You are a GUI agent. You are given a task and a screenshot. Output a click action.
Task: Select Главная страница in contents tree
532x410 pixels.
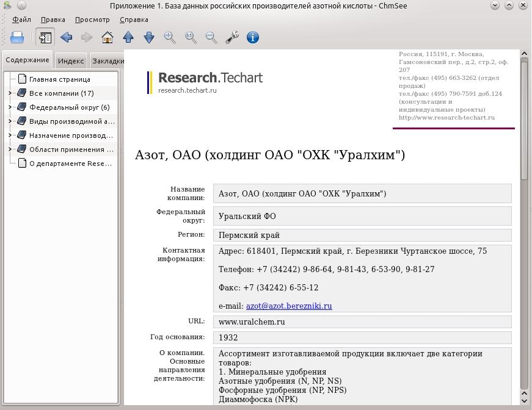(60, 79)
